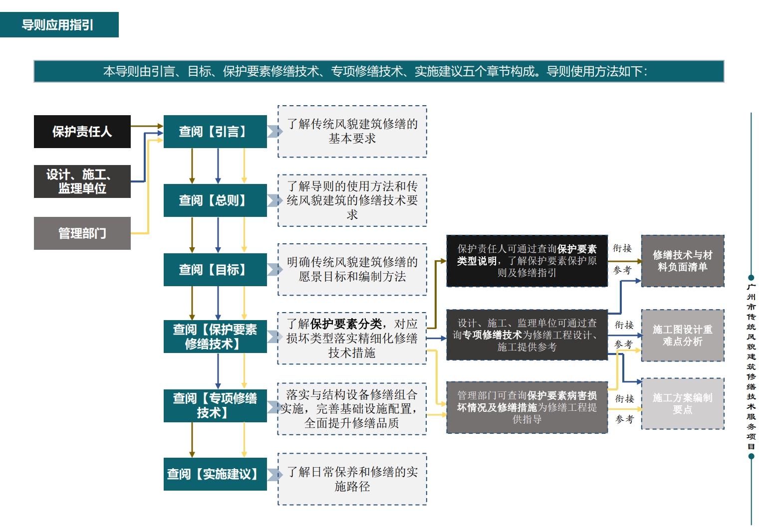Select the 设计、施工、监理单位 box
The image size is (771, 532).
click(x=82, y=181)
